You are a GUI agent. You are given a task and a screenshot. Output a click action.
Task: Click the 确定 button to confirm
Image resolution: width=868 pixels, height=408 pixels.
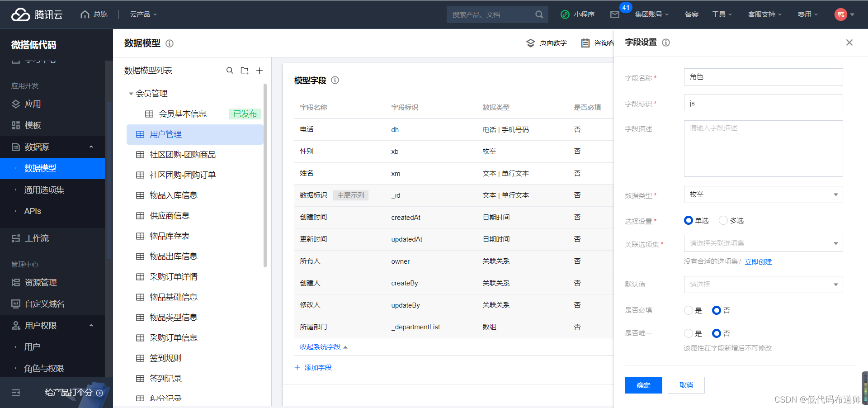click(643, 385)
